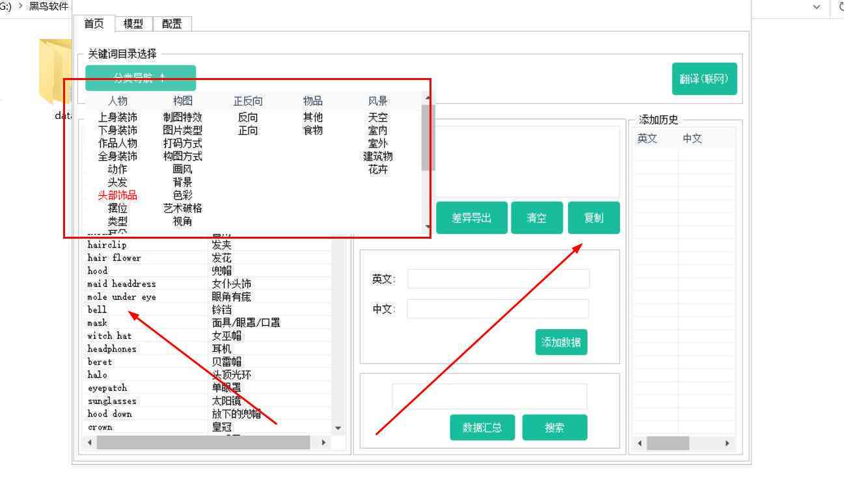The image size is (844, 504).
Task: Select the eyepatch keyword row
Action: click(208, 388)
